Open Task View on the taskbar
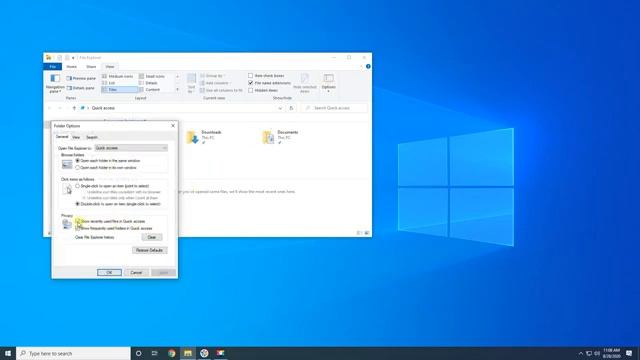Viewport: 640px width, 360px height. click(155, 353)
